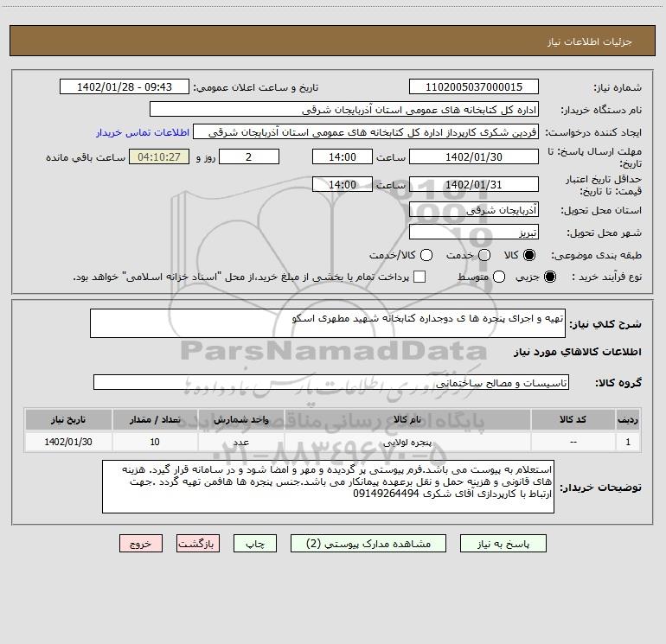The image size is (666, 644).
Task: Open اطلاعات تماس خریدار link
Action: click(143, 132)
